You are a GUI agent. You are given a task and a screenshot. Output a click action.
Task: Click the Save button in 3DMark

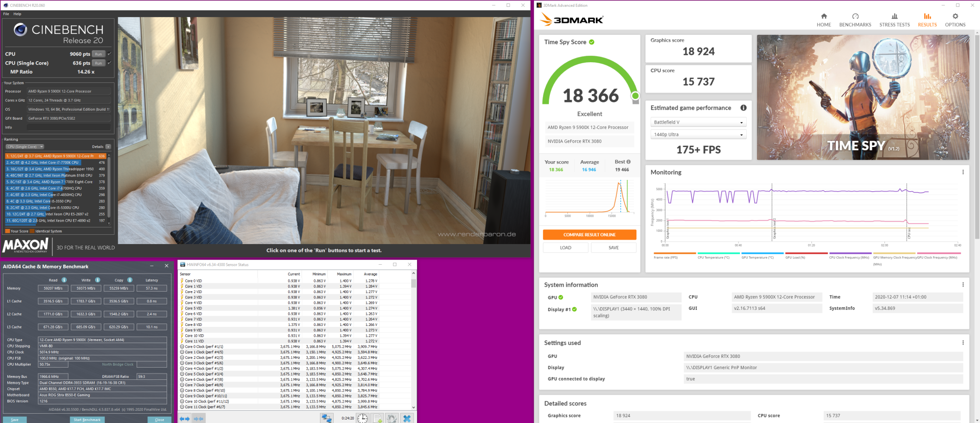point(613,248)
